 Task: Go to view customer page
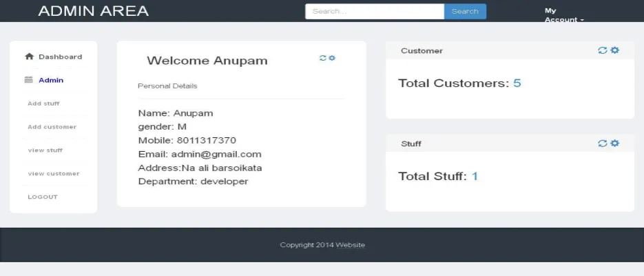[54, 174]
